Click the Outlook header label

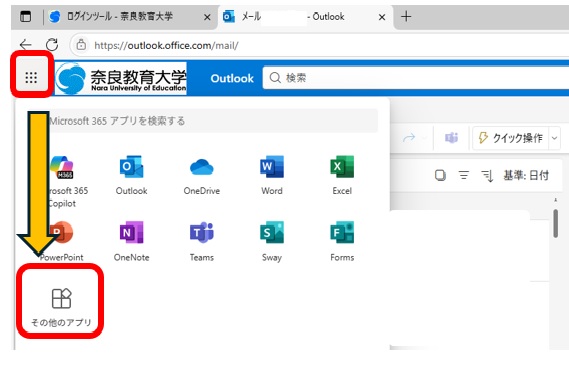tap(232, 78)
